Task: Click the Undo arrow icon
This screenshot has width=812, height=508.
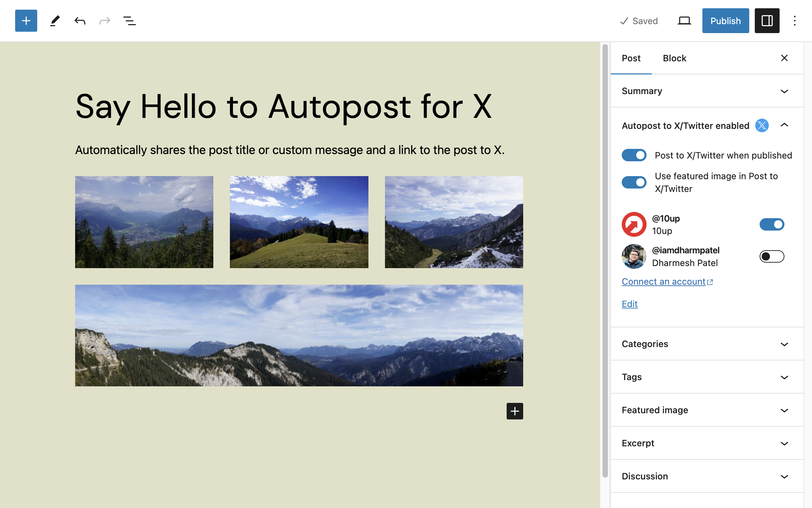Action: pyautogui.click(x=80, y=21)
